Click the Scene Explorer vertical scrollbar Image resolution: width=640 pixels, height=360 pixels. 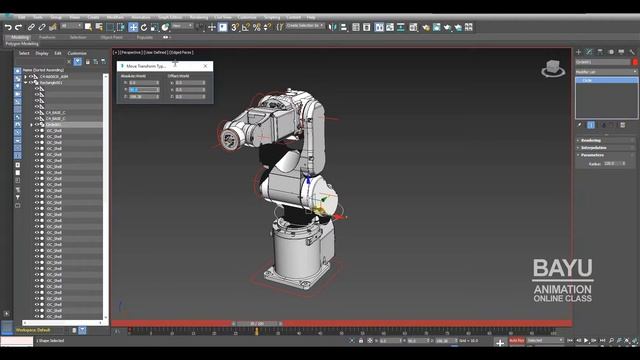coord(106,196)
